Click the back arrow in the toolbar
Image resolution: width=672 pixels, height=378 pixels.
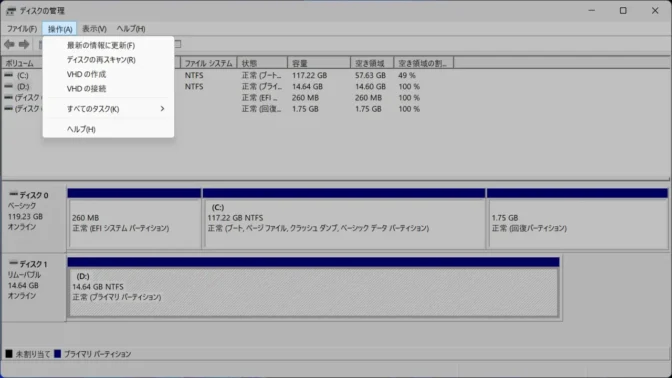[9, 44]
